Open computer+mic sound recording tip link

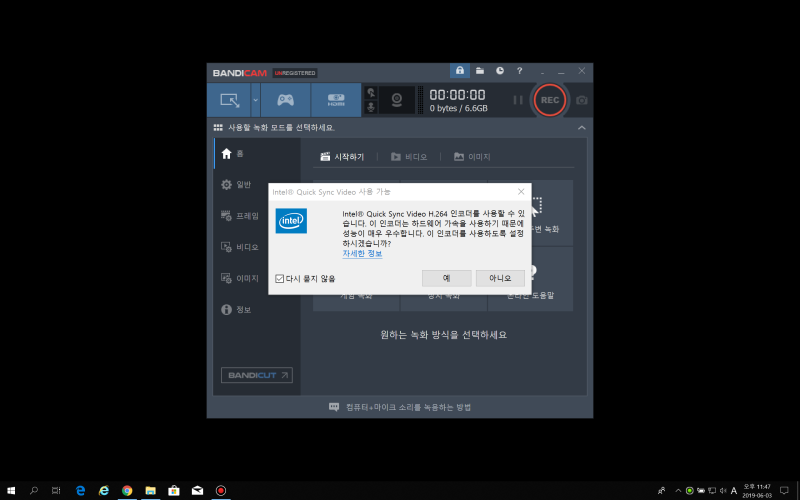pos(400,407)
